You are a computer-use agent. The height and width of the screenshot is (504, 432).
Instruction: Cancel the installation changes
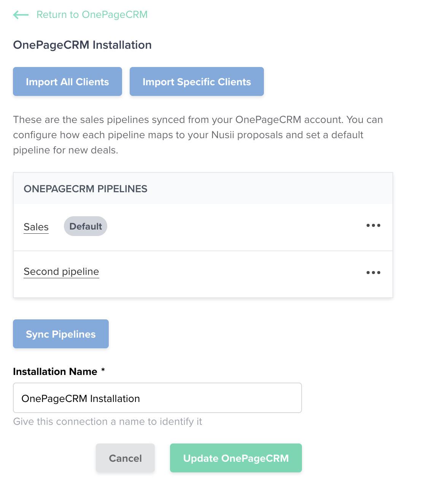coord(125,458)
